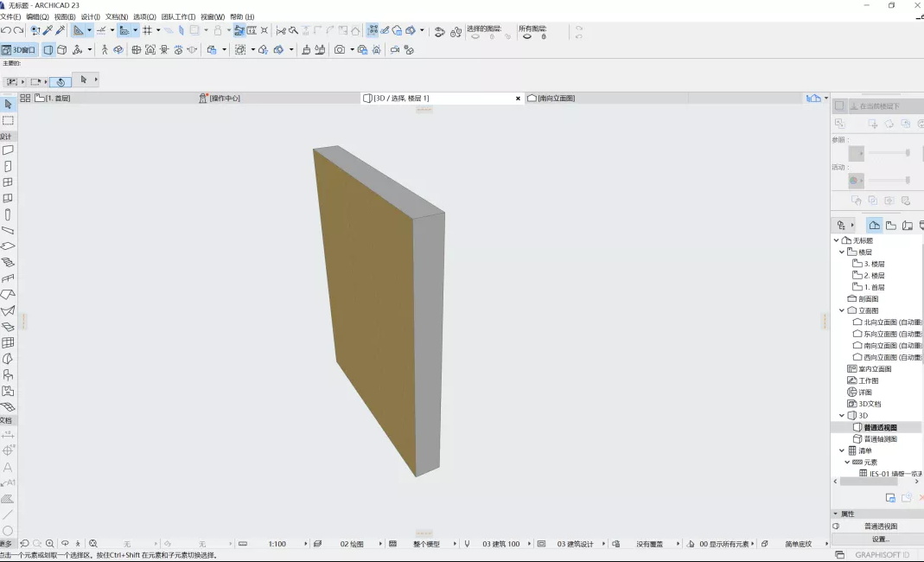This screenshot has width=924, height=562.
Task: Select the Wall tool in toolbox
Action: coord(8,150)
